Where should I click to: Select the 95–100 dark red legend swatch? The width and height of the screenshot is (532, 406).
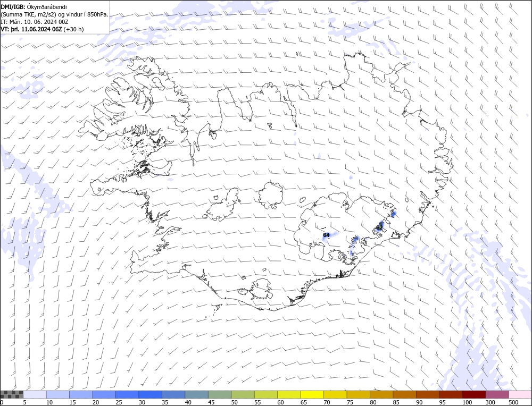click(450, 394)
